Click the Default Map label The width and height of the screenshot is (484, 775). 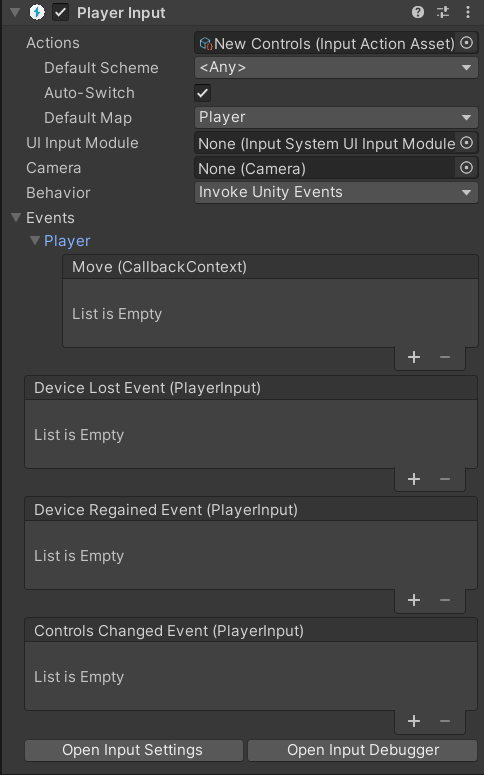88,118
